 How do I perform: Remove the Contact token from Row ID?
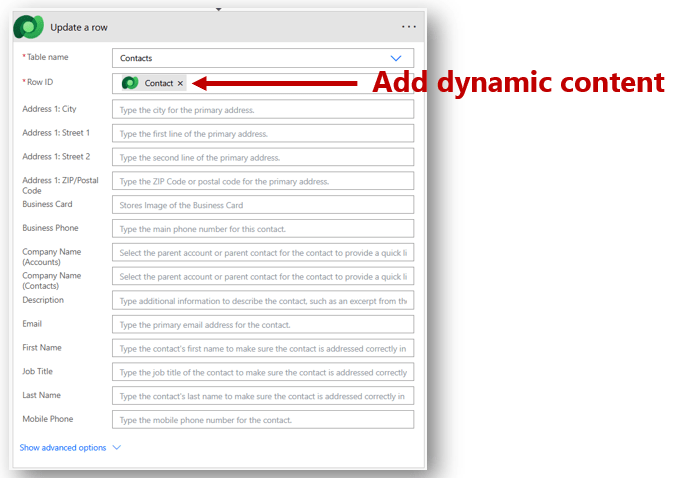180,84
